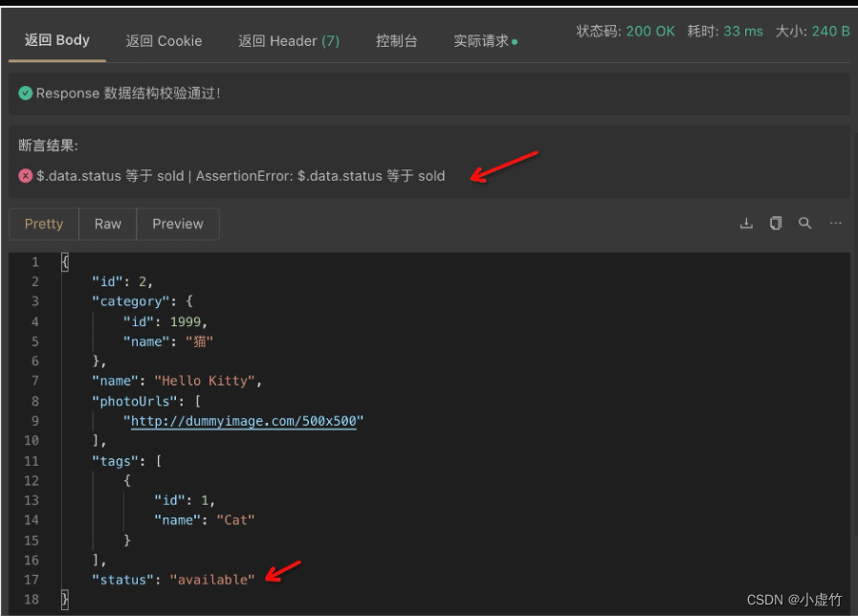Click the "id": 2 line
858x616 pixels.
click(122, 282)
